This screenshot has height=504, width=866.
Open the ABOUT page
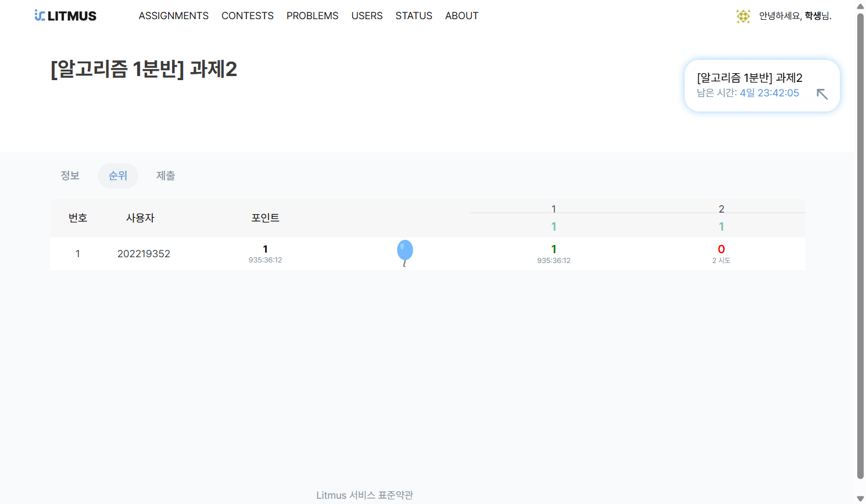click(461, 16)
